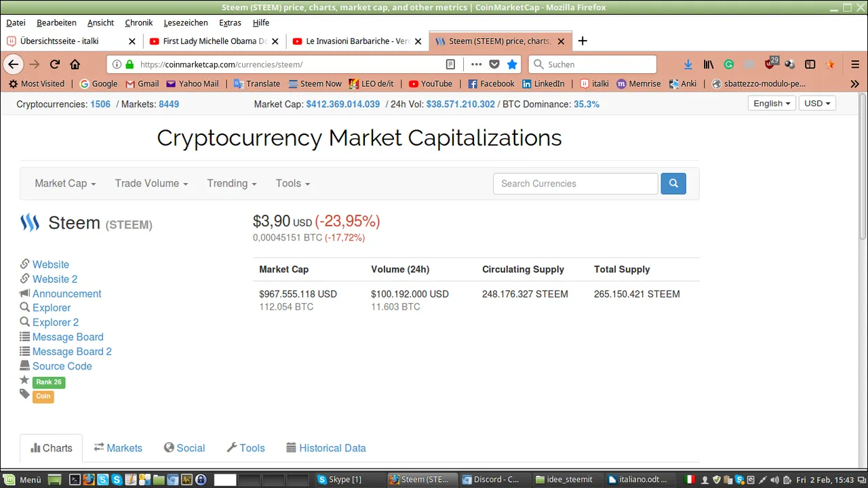Open the Anki bookmark

[683, 84]
